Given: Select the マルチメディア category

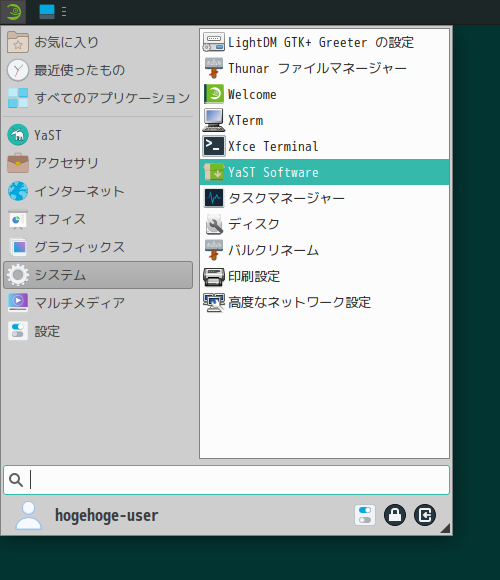Looking at the screenshot, I should [x=98, y=303].
